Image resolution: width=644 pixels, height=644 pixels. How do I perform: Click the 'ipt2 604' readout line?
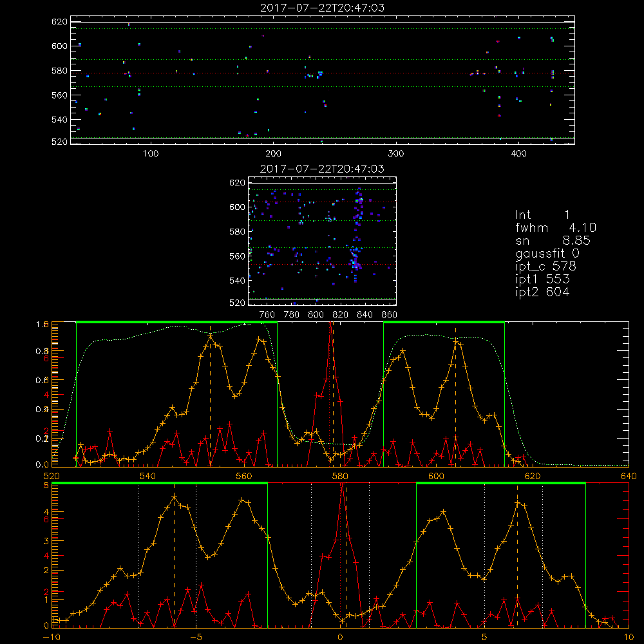pyautogui.click(x=542, y=292)
